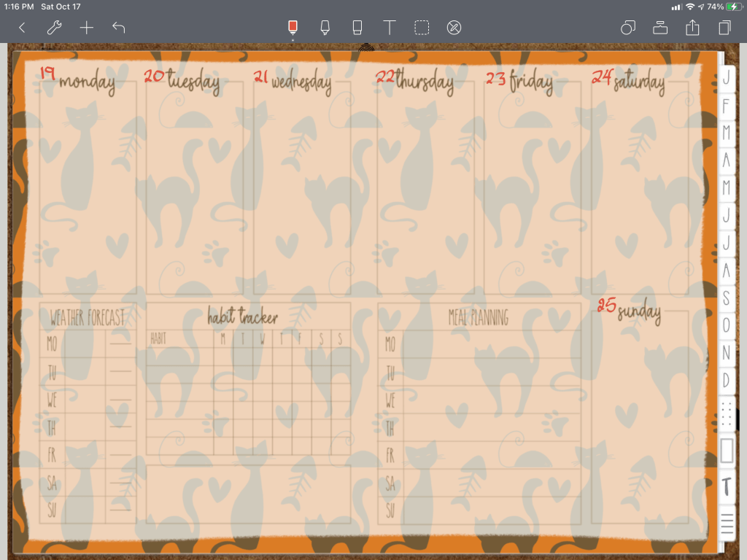The image size is (747, 560).
Task: Select the Text tool
Action: [x=390, y=28]
